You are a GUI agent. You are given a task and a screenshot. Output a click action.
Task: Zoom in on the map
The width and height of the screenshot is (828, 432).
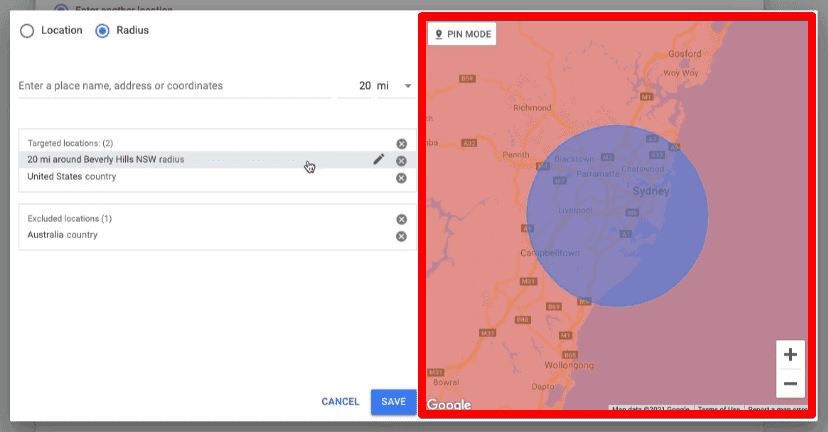[x=790, y=354]
